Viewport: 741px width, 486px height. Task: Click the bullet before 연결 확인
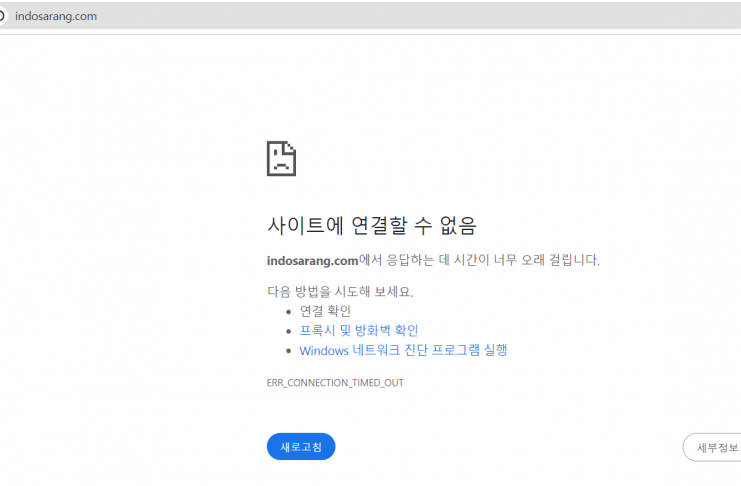point(288,312)
